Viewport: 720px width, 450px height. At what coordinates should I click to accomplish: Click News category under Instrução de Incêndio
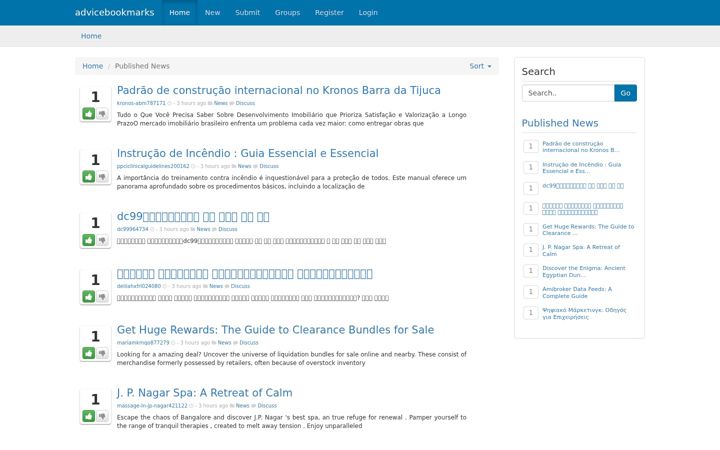coord(244,166)
